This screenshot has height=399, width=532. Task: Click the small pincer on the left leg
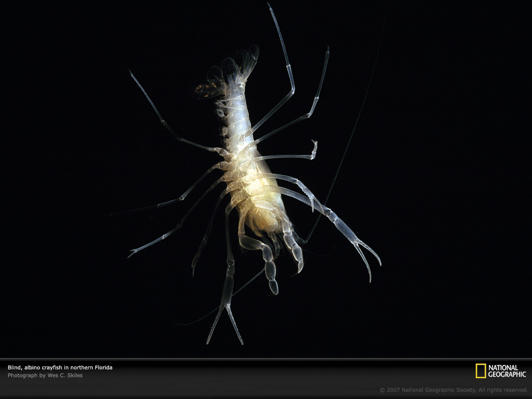point(133,252)
